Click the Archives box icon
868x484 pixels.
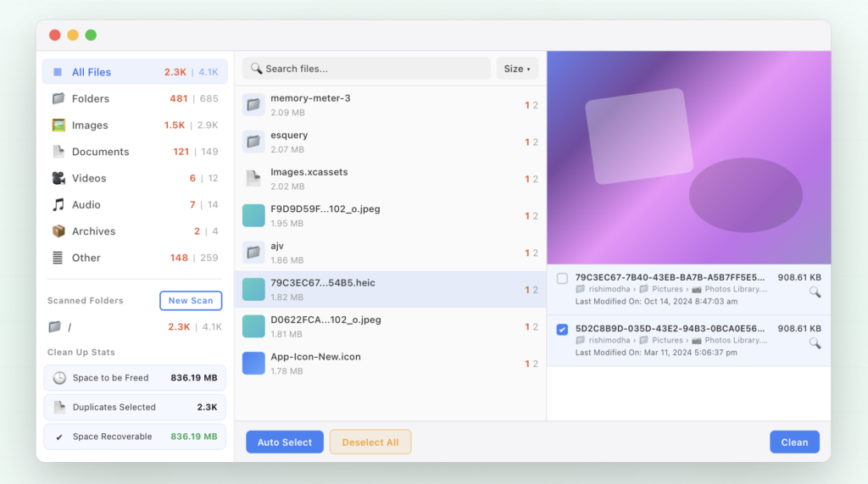tap(58, 231)
